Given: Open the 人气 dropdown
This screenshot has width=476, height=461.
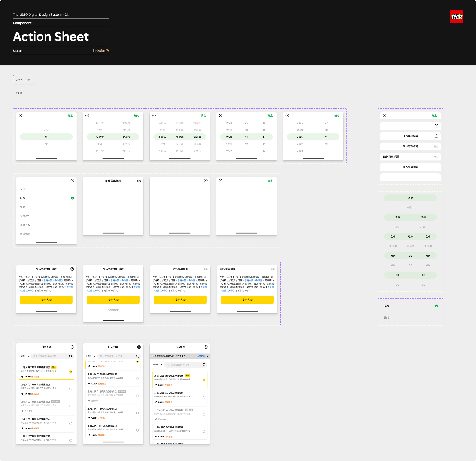Looking at the screenshot, I should (19, 80).
